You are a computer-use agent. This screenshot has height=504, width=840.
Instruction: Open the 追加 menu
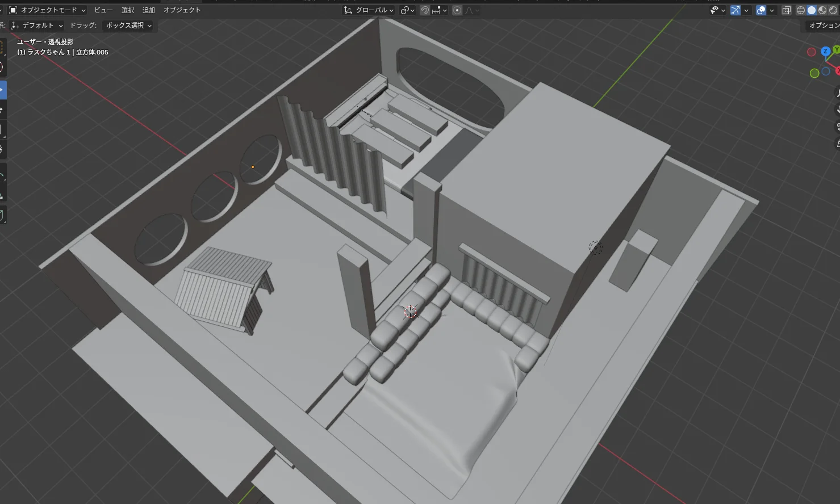(x=148, y=10)
